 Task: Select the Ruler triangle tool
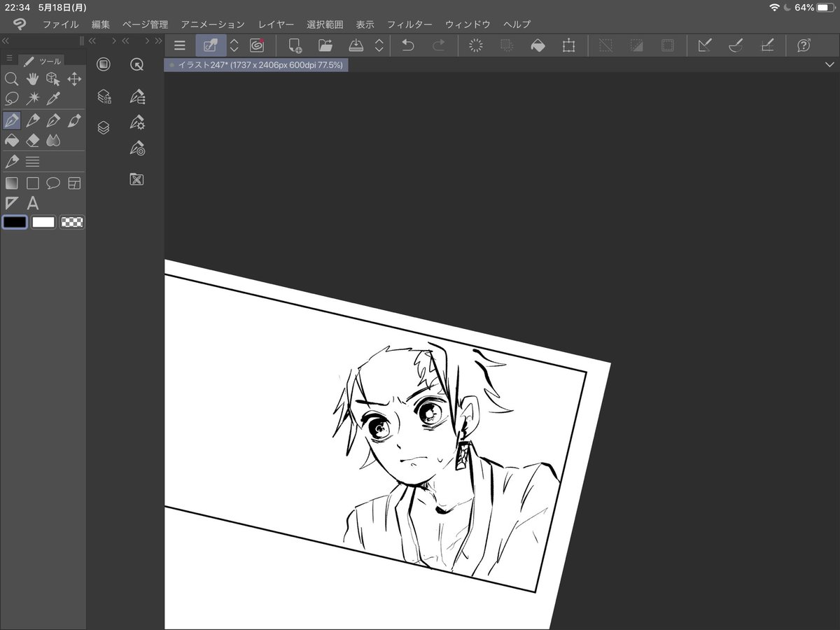11,204
